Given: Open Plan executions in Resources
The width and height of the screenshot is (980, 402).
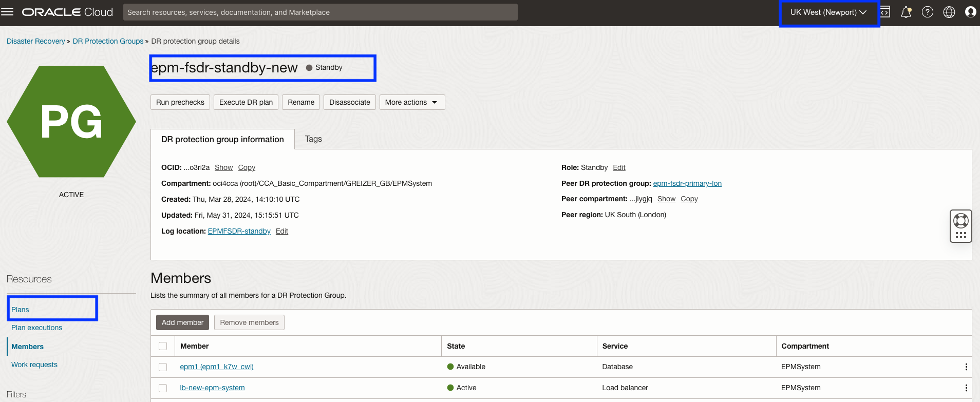Looking at the screenshot, I should tap(36, 328).
